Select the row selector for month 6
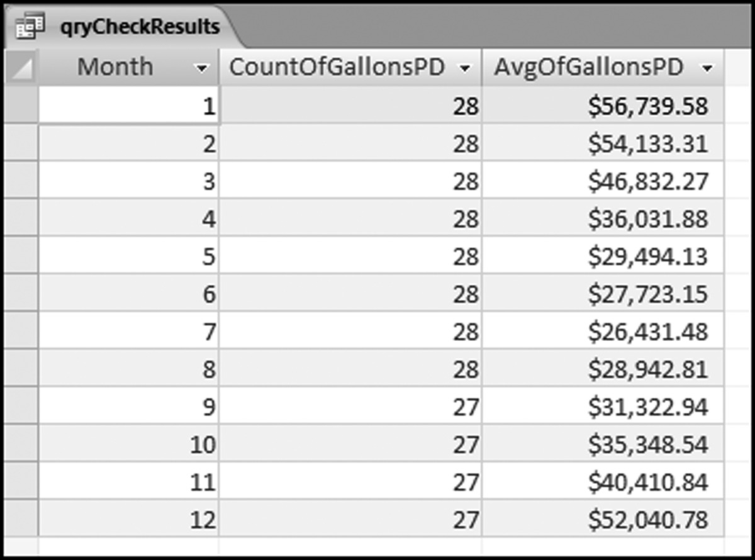This screenshot has height=560, width=755. pyautogui.click(x=22, y=294)
